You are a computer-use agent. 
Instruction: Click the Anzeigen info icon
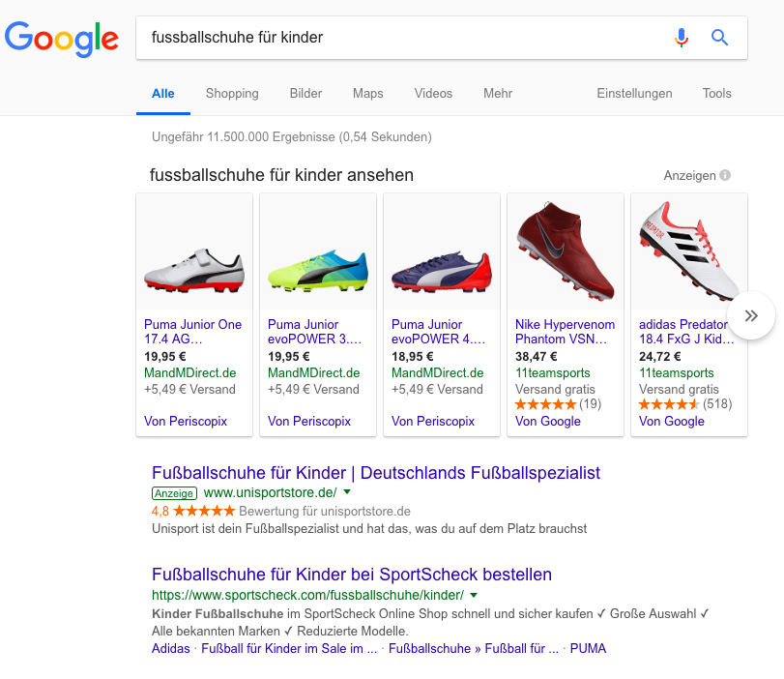coord(725,175)
